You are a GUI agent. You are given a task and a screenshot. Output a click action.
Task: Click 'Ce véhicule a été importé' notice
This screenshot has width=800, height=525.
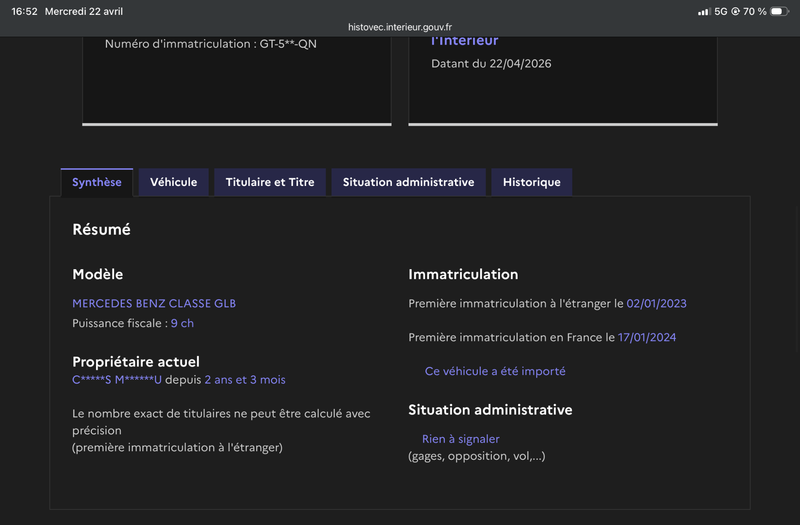point(495,371)
